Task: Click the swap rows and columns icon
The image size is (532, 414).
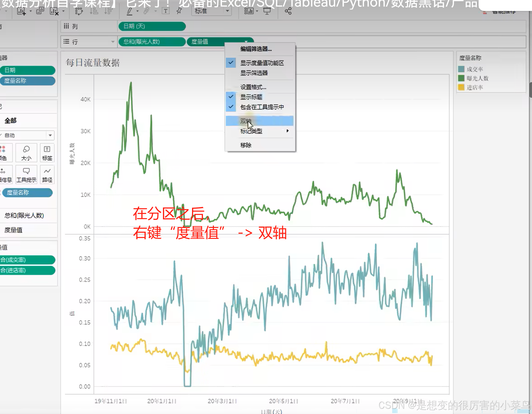Action: click(79, 11)
